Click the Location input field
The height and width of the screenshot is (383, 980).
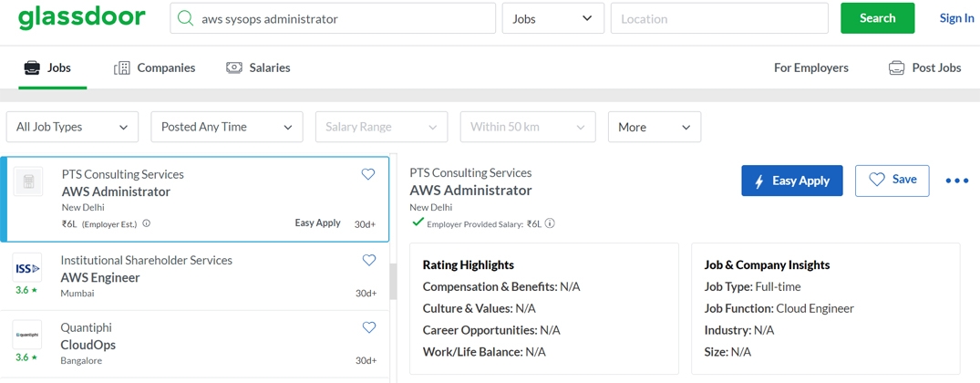coord(719,19)
